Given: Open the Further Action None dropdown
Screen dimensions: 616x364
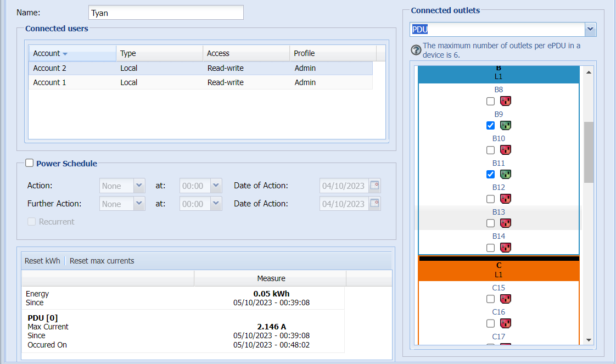Looking at the screenshot, I should pos(139,203).
